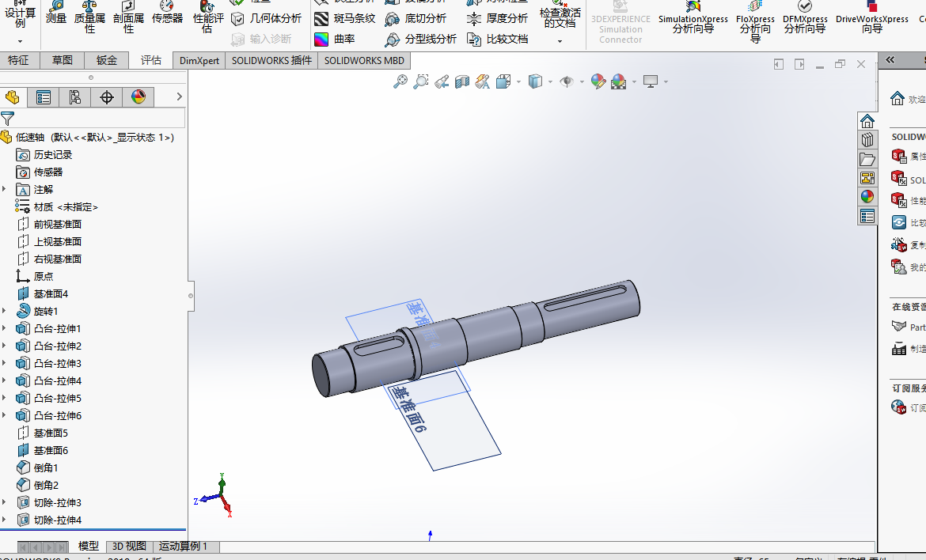Open the Display Style dropdown arrow
Image resolution: width=926 pixels, height=560 pixels.
(x=550, y=81)
